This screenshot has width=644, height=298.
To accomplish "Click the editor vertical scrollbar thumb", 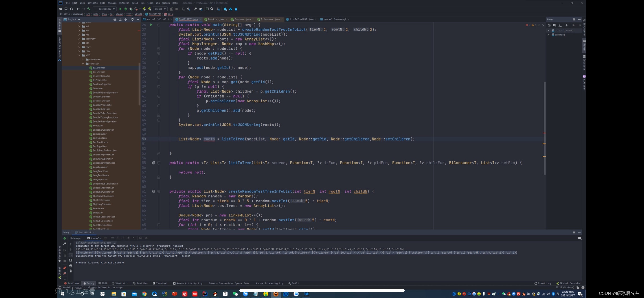I will 545,128.
